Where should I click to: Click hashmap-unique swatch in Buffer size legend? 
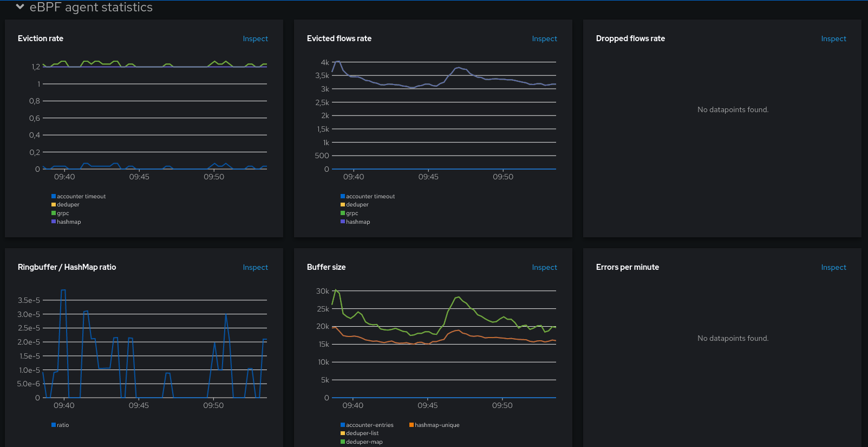tap(412, 425)
